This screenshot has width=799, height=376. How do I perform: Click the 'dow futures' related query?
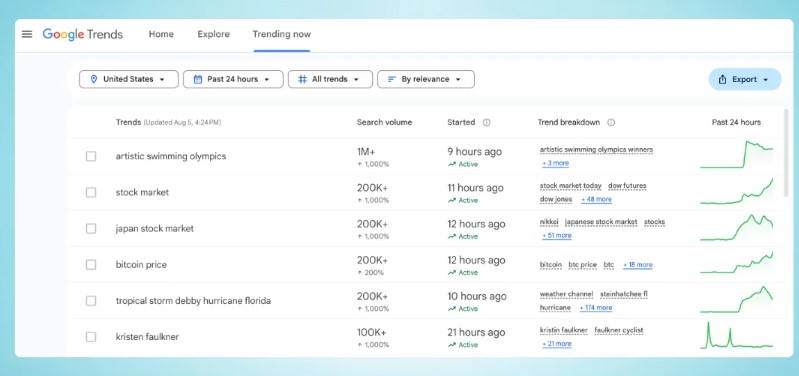pyautogui.click(x=627, y=186)
